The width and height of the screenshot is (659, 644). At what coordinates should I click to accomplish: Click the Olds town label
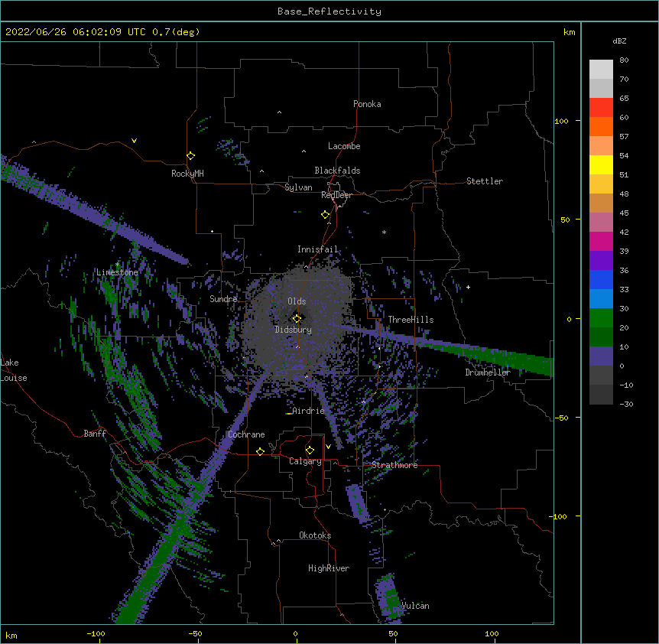point(297,301)
